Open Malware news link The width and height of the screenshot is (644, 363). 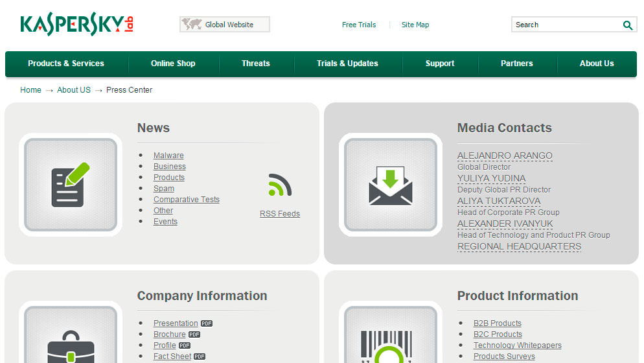click(168, 156)
